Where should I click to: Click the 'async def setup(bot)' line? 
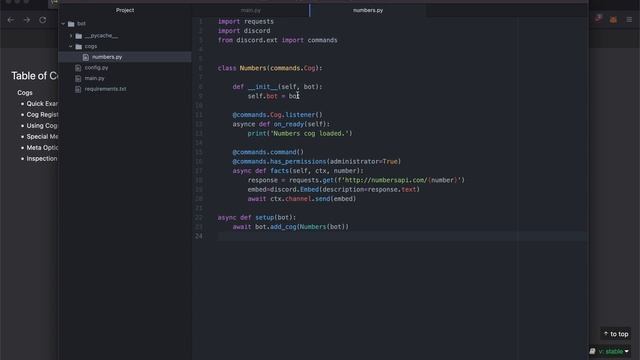[257, 218]
